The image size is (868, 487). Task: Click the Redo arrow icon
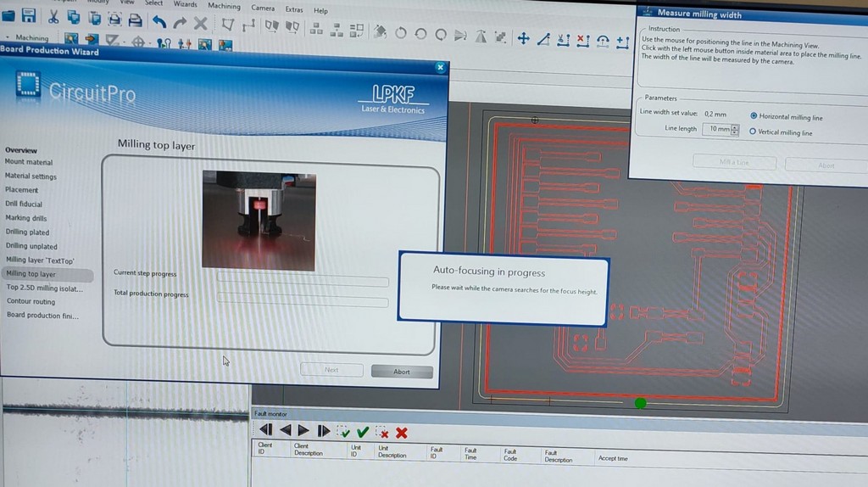pos(180,23)
